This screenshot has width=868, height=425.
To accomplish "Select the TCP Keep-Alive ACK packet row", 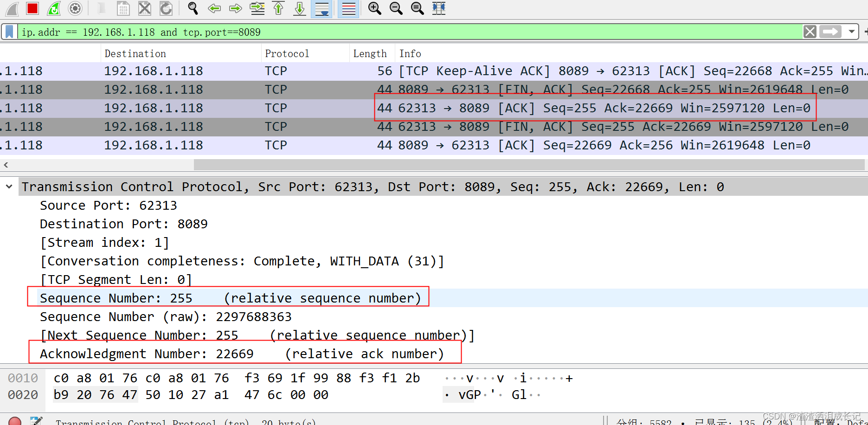I will [x=434, y=71].
